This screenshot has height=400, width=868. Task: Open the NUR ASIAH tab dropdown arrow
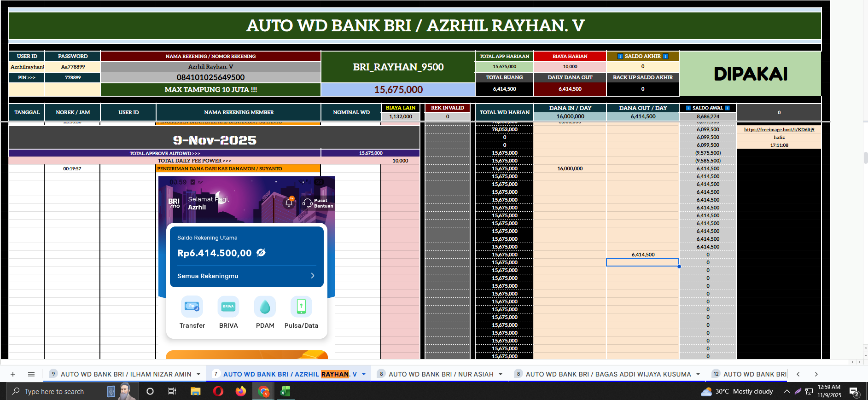[501, 374]
